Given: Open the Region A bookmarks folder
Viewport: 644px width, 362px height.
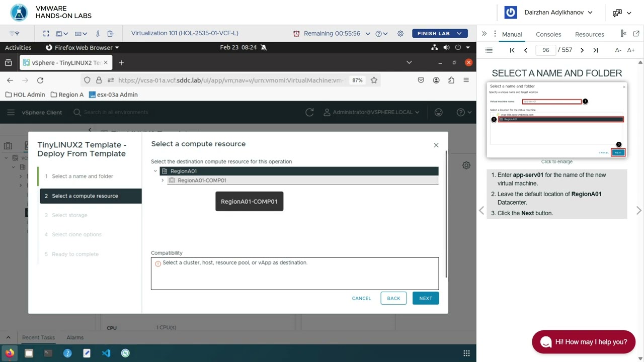Looking at the screenshot, I should (67, 95).
